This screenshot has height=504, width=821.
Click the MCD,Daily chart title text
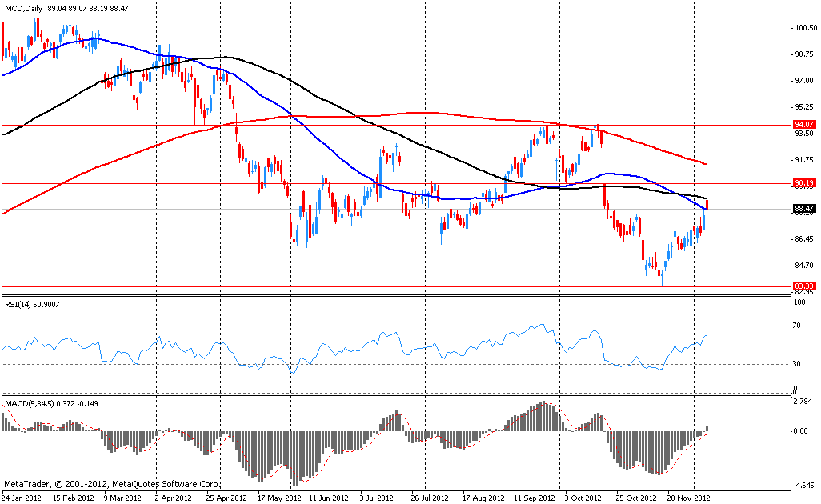point(66,8)
